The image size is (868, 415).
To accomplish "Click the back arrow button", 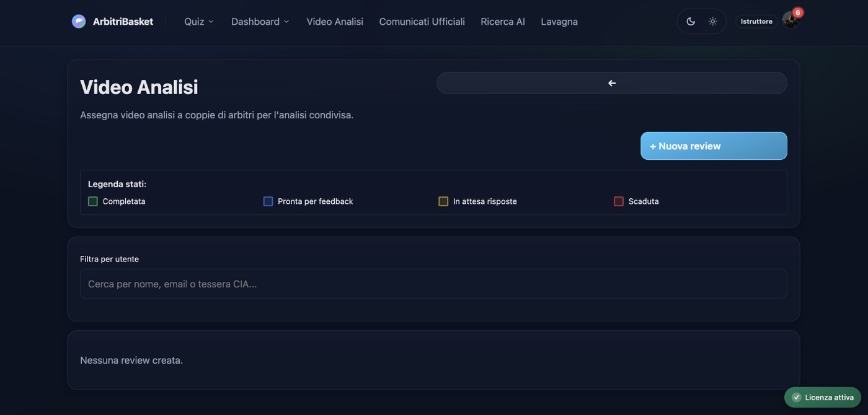I will coord(612,83).
